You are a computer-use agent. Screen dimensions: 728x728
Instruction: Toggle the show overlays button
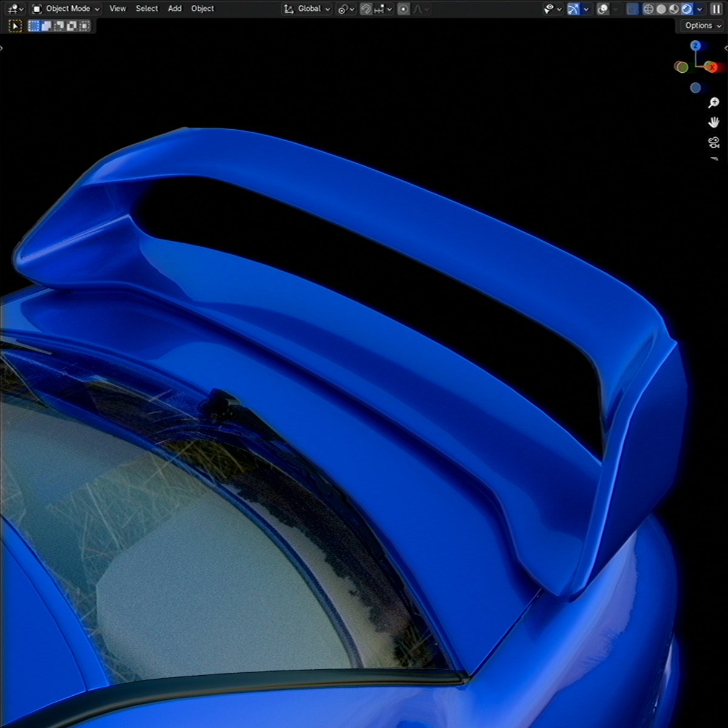(x=602, y=9)
